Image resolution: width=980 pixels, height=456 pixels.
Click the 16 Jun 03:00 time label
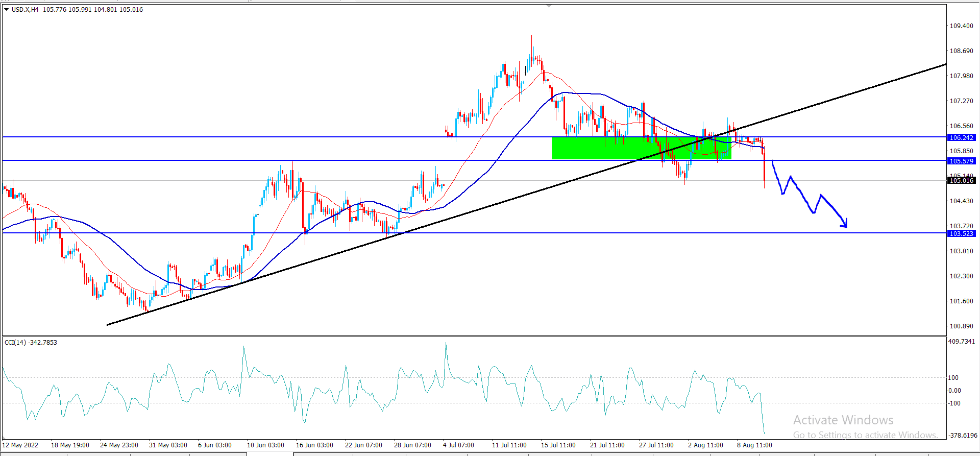(x=315, y=445)
